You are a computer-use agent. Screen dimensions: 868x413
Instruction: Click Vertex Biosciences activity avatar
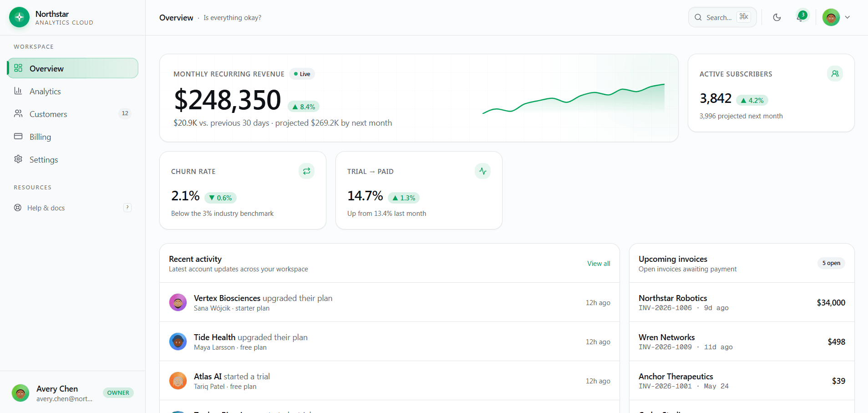(x=178, y=302)
